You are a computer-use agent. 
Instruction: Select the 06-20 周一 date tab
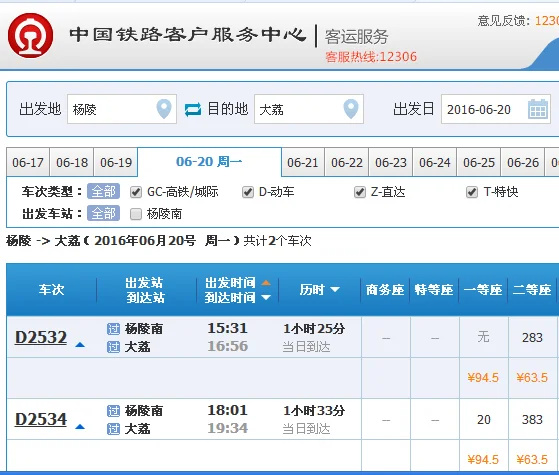[209, 162]
